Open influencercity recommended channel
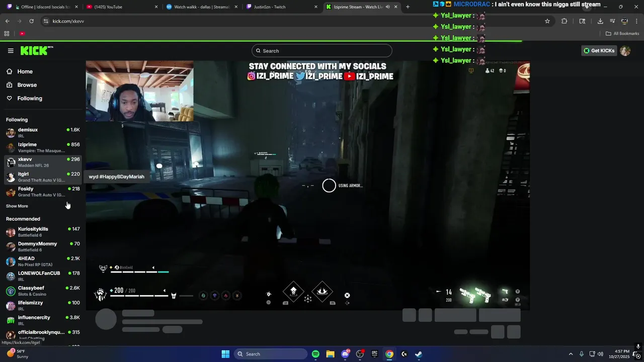Image resolution: width=644 pixels, height=362 pixels. click(x=43, y=320)
